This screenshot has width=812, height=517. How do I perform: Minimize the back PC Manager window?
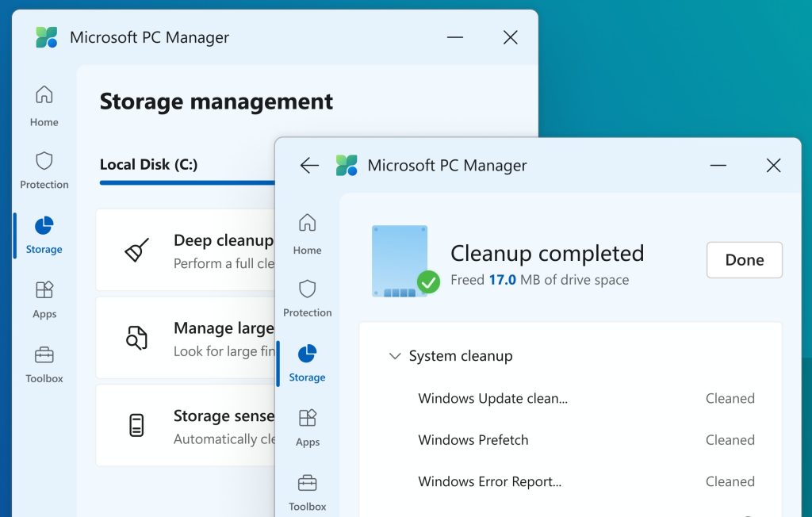[x=454, y=37]
